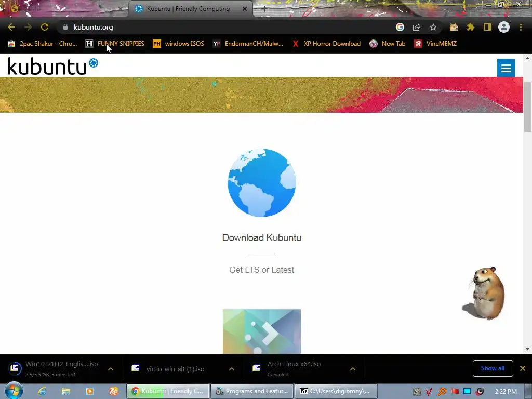This screenshot has width=532, height=399.
Task: Open the blue hamburger site menu
Action: point(506,68)
